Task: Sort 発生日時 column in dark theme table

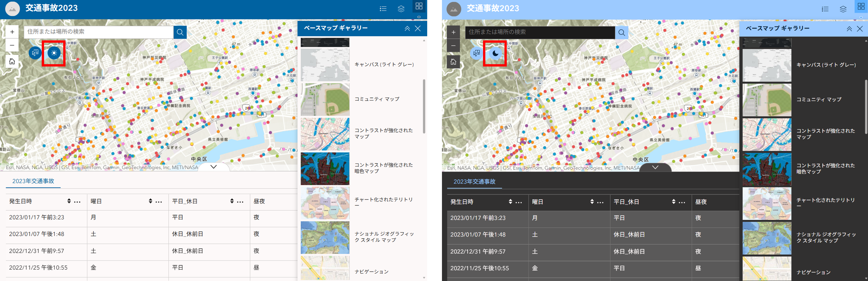Action: point(510,202)
